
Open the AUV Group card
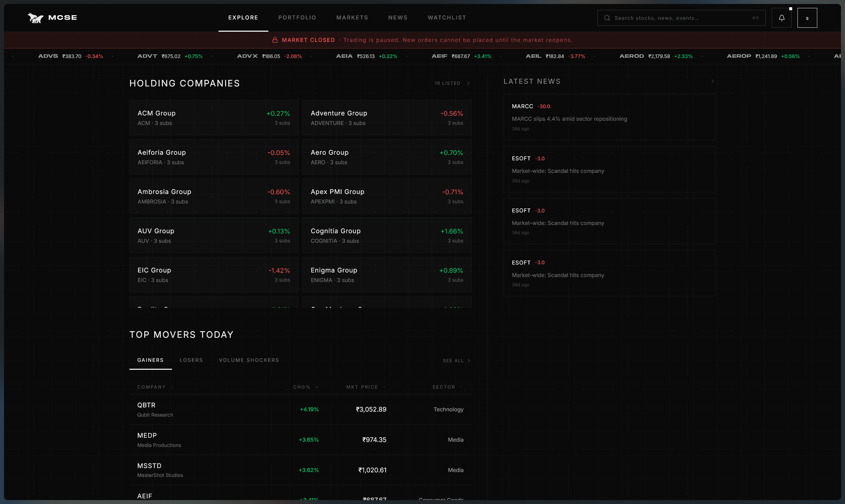tap(214, 236)
